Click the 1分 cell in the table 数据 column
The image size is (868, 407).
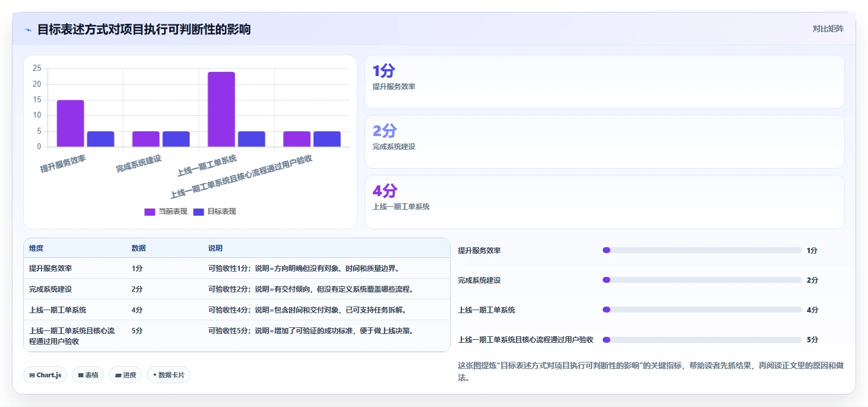tap(137, 269)
